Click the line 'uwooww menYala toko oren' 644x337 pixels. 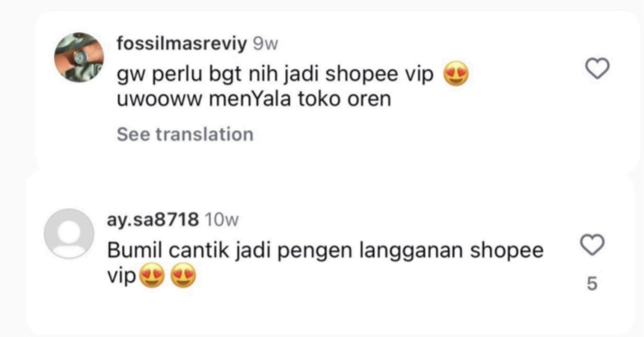pos(254,99)
